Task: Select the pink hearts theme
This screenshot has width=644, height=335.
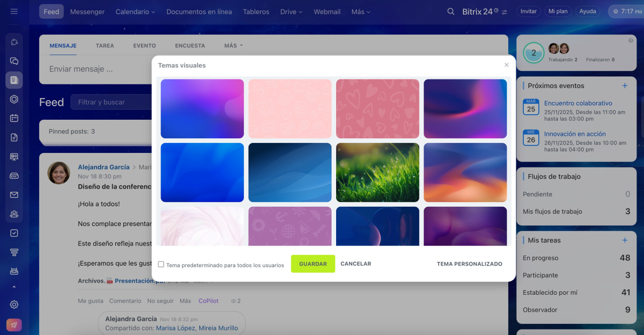Action: coord(377,109)
